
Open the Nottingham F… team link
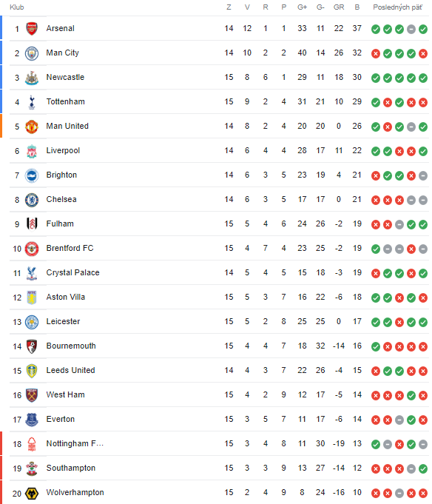(75, 443)
